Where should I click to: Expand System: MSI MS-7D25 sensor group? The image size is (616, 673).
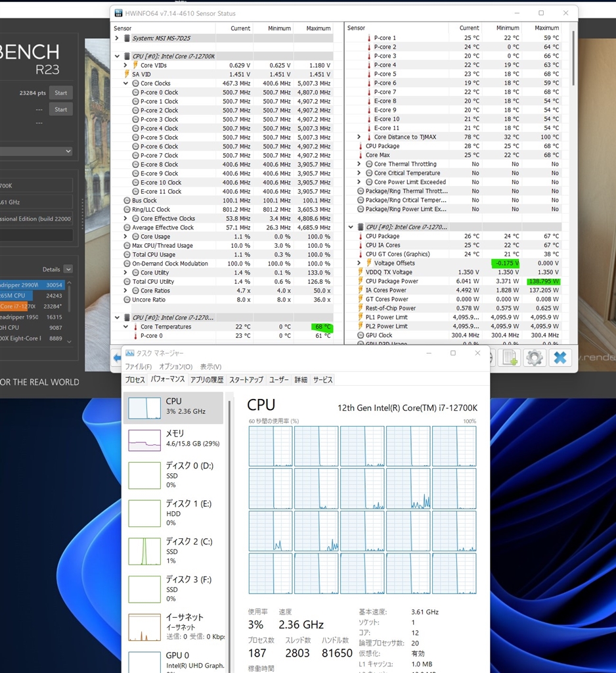tap(117, 38)
